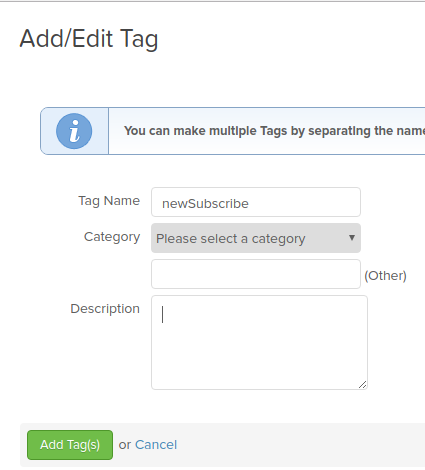Viewport: 425px width, 470px height.
Task: Click the blinking text cursor in Description
Action: pos(162,315)
